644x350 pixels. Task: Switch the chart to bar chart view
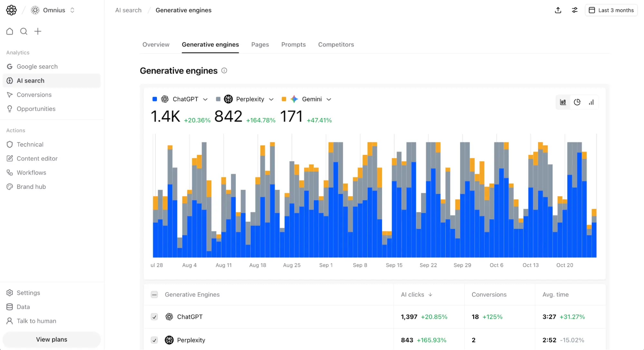(591, 102)
